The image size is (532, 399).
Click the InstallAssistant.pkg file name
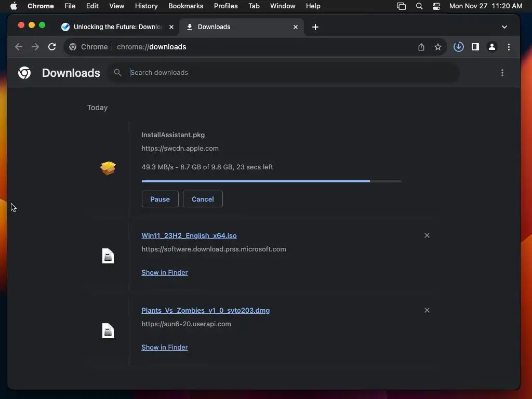(173, 135)
